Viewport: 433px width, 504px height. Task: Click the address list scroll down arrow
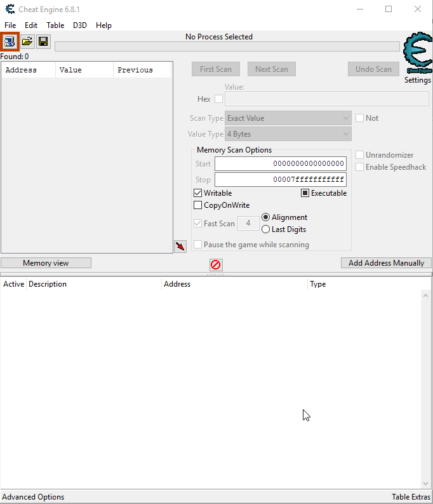pos(425,484)
